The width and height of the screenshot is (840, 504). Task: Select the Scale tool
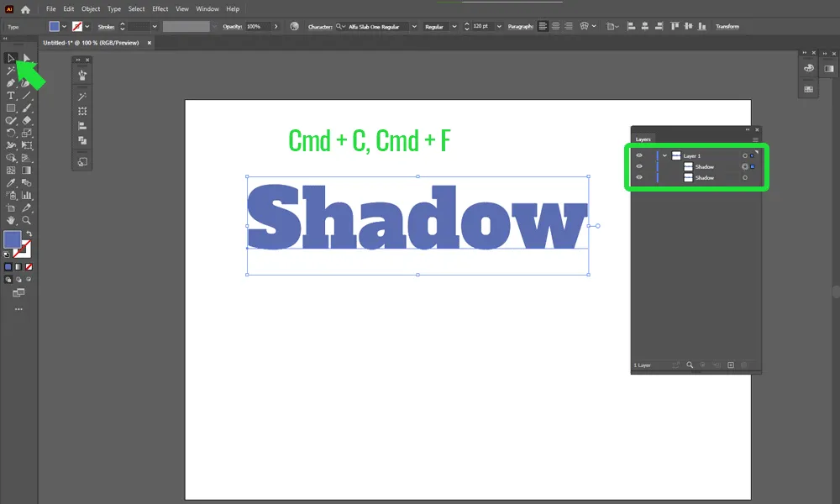[x=26, y=133]
